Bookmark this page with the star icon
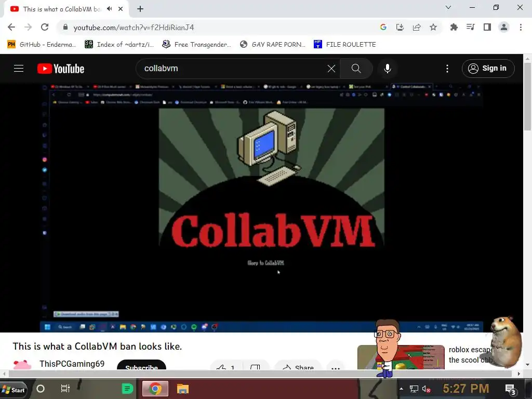The width and height of the screenshot is (532, 399). click(433, 27)
